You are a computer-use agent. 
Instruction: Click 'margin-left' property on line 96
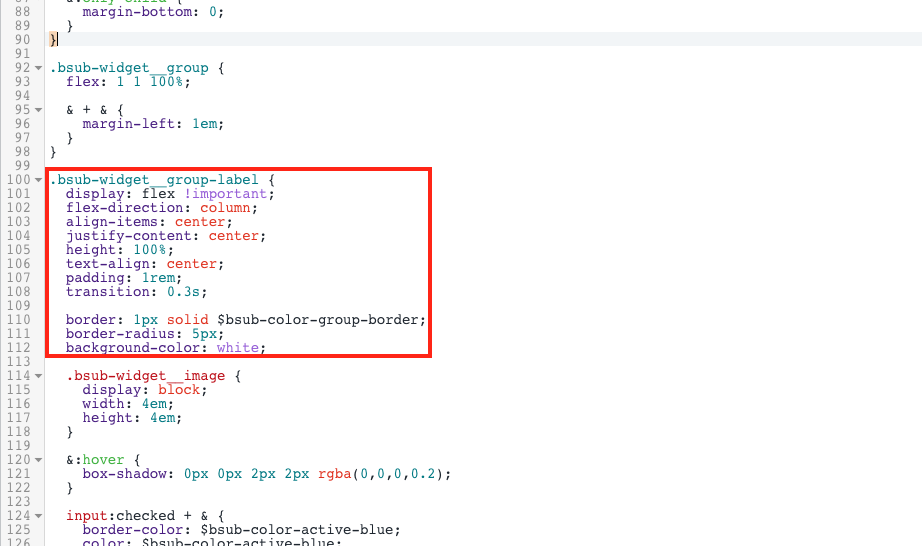click(x=129, y=124)
